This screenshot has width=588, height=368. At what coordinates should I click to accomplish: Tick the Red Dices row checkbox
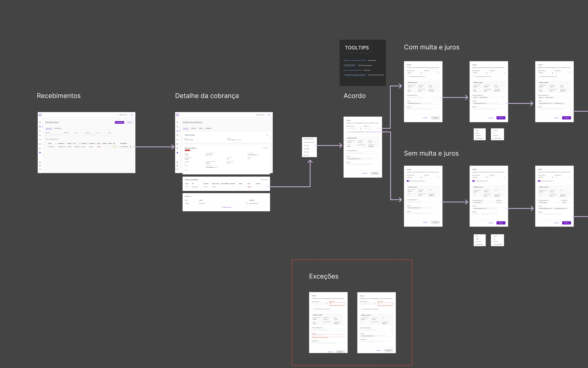pos(46,147)
